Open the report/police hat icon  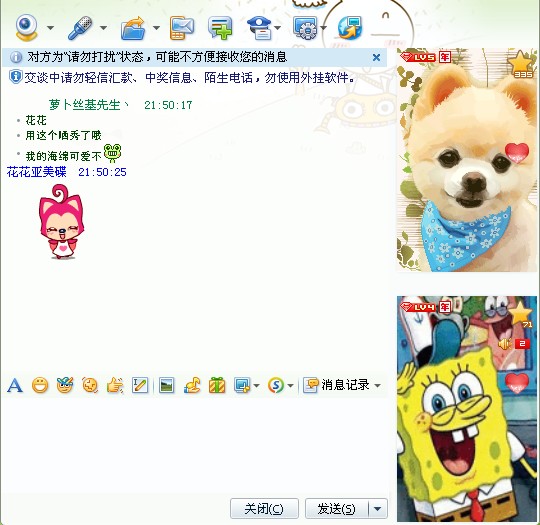tap(260, 28)
